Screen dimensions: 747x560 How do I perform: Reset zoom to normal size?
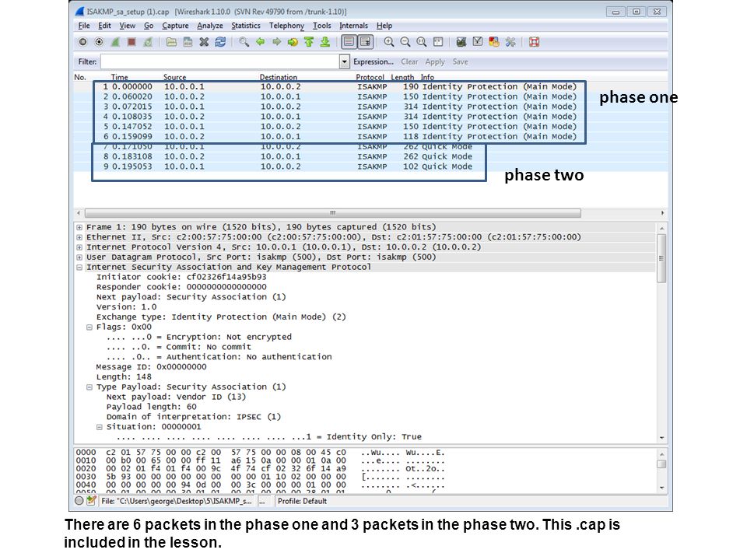pos(421,42)
